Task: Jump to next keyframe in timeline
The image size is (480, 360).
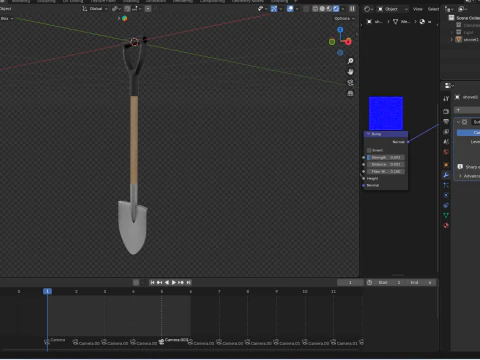Action: [x=181, y=282]
